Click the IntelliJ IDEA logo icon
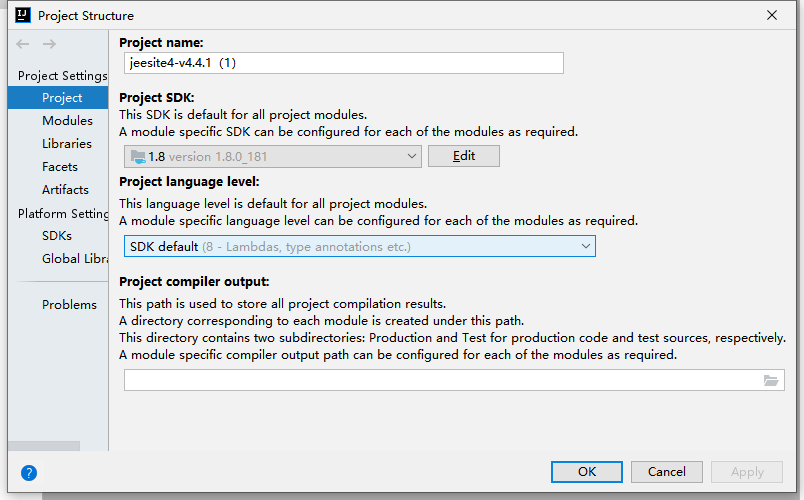This screenshot has width=804, height=500. point(23,15)
